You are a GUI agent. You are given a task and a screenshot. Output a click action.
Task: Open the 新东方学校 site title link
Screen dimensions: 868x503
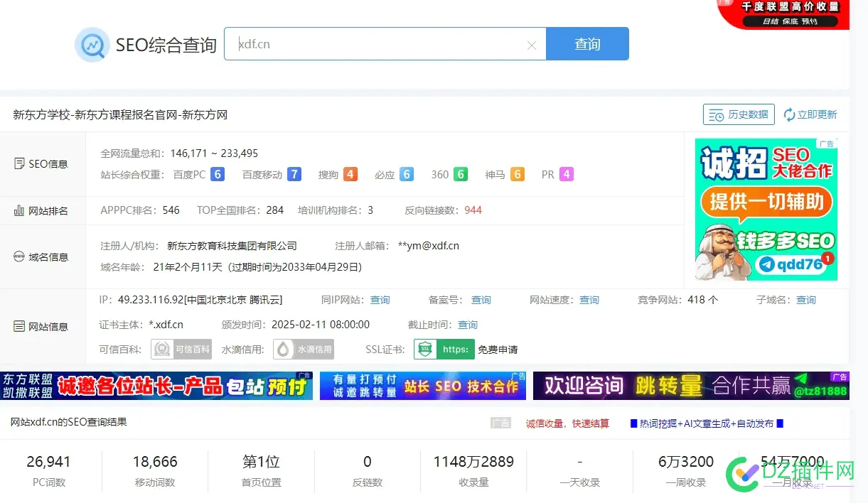[119, 114]
